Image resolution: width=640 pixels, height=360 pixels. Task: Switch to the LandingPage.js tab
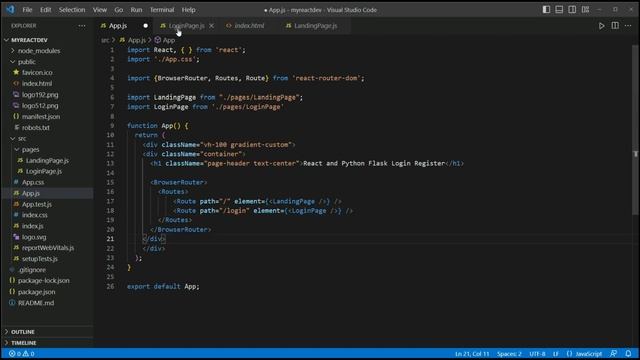pyautogui.click(x=316, y=26)
